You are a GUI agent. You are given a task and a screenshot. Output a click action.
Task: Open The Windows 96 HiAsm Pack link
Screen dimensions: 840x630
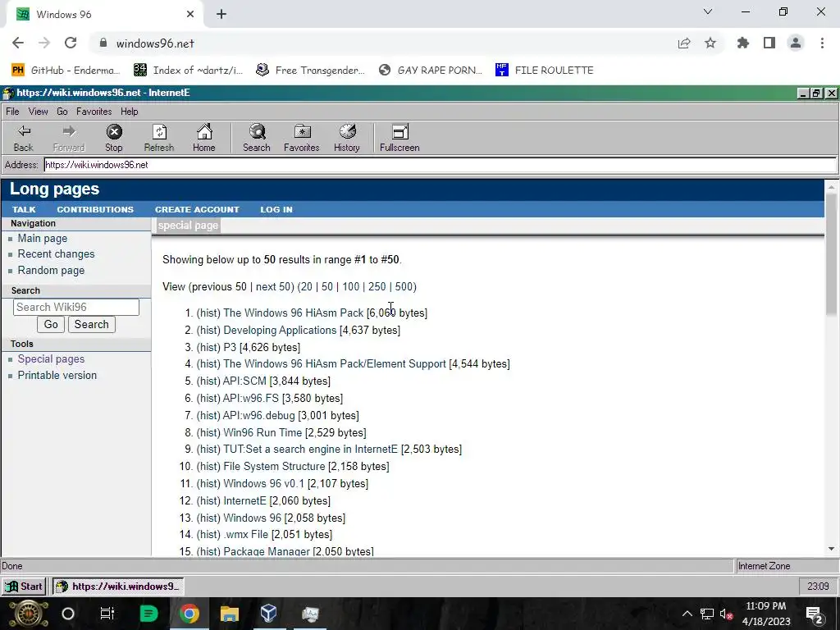(293, 313)
